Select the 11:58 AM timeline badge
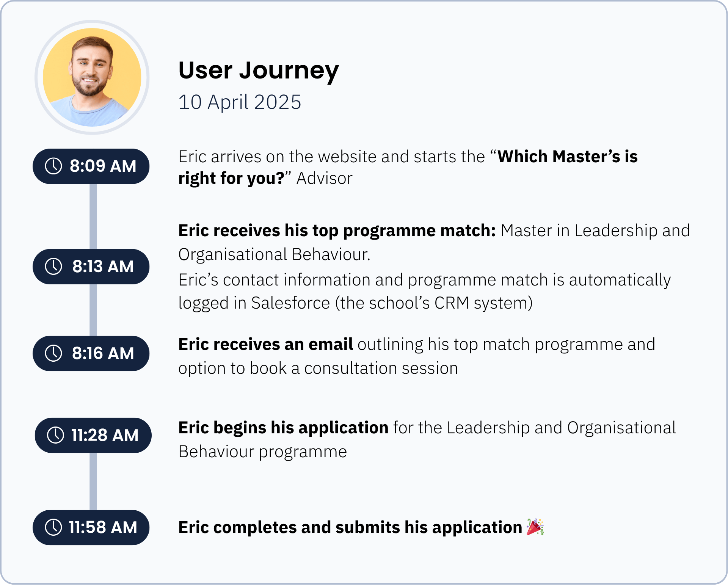Screen dimensions: 728x585 coord(91,527)
